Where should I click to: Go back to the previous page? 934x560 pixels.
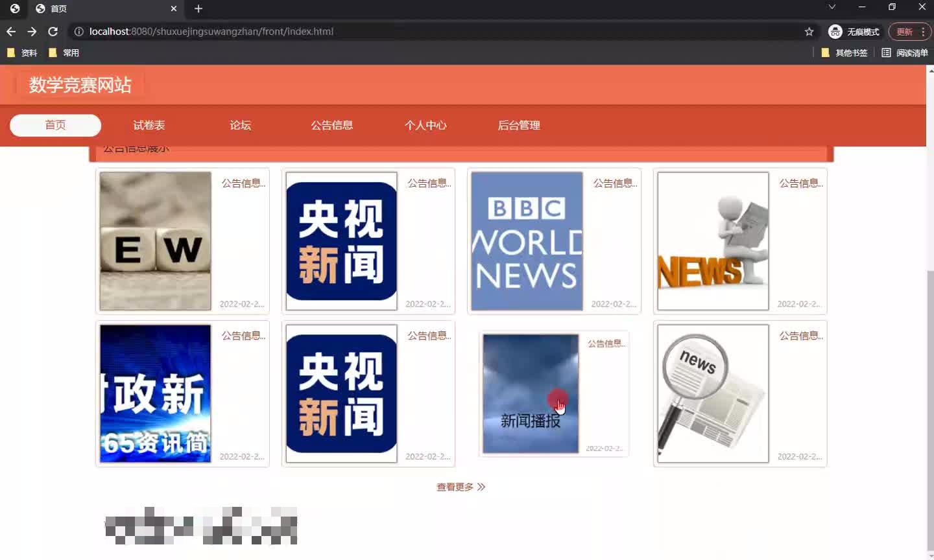click(x=11, y=31)
